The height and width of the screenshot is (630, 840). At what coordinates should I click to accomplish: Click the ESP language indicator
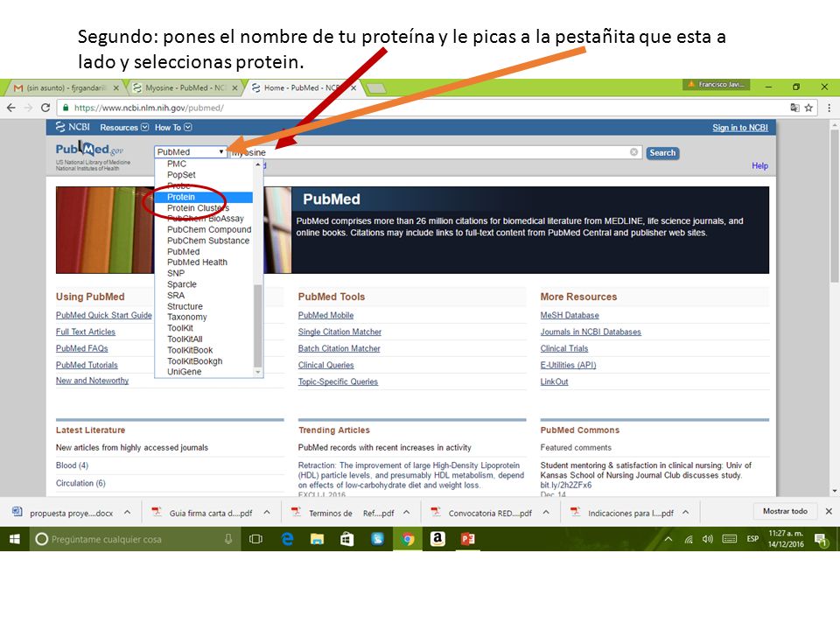coord(752,539)
